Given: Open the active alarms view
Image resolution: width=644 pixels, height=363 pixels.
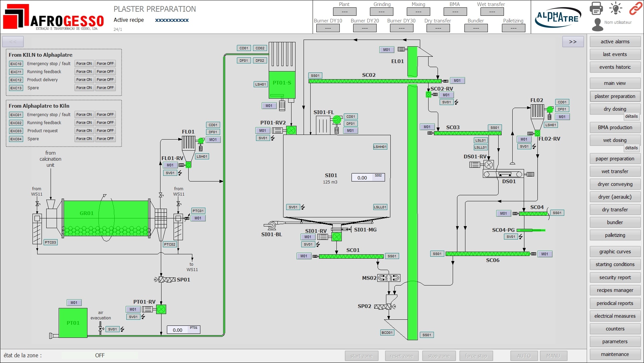Looking at the screenshot, I should coord(615,42).
